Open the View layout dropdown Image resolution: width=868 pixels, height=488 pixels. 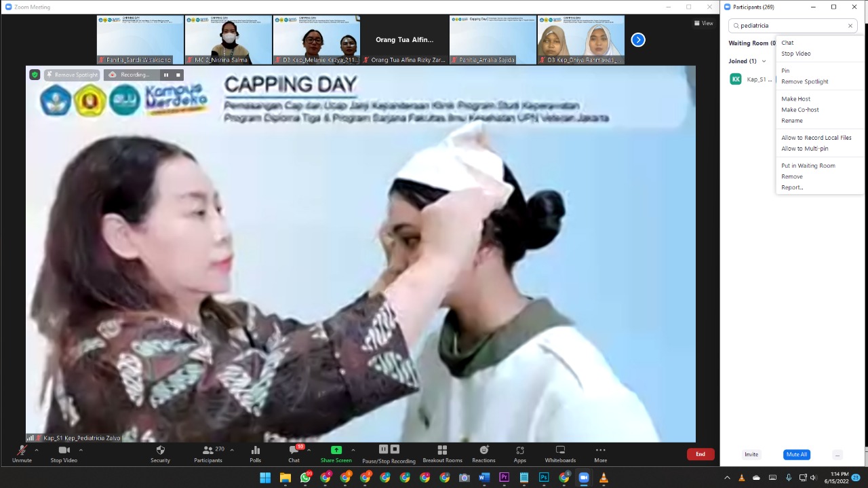[703, 23]
